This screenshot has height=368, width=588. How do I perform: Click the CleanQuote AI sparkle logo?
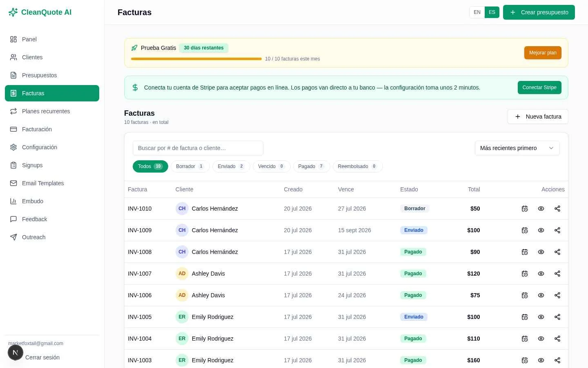13,12
